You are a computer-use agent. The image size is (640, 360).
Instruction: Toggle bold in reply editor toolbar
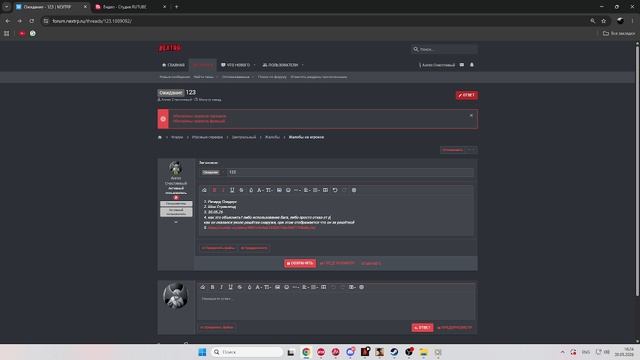212,287
